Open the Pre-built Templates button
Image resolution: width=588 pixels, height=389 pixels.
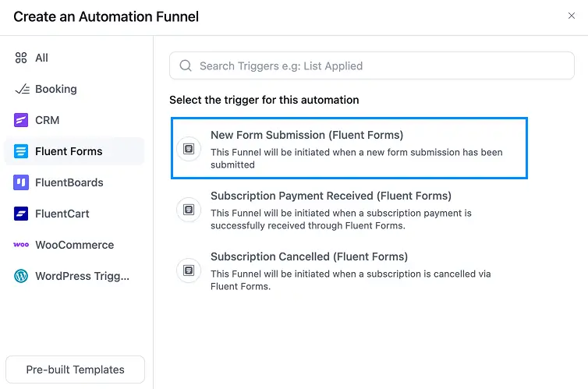(75, 370)
